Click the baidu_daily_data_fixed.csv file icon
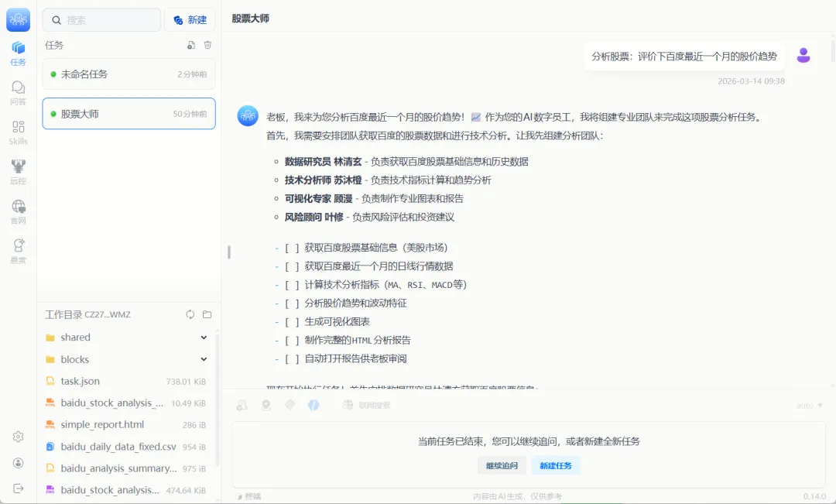This screenshot has height=504, width=836. pos(50,447)
